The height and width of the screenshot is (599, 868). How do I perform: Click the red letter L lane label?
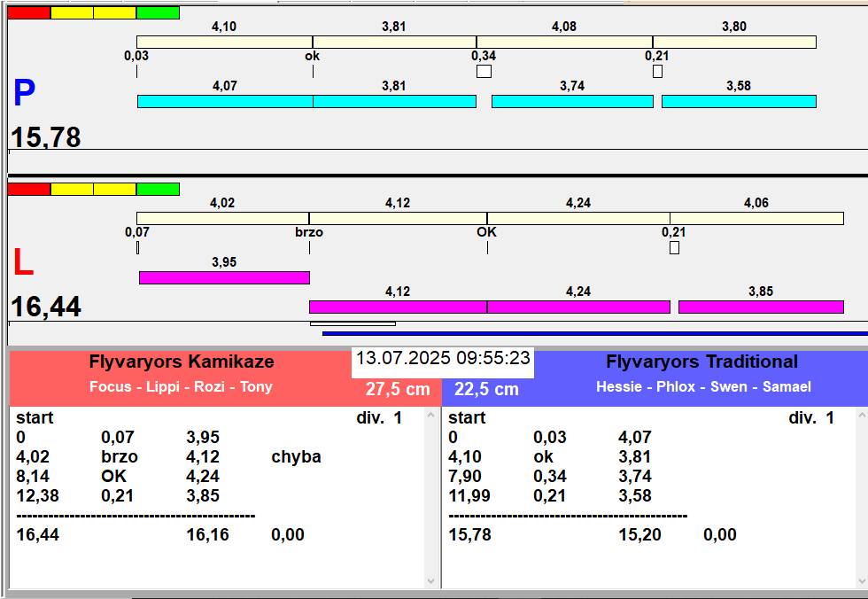[x=23, y=262]
